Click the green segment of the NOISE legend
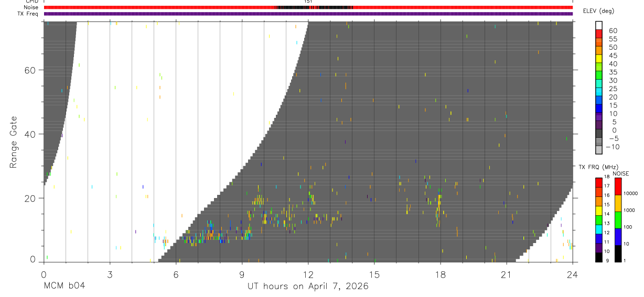 [x=618, y=219]
